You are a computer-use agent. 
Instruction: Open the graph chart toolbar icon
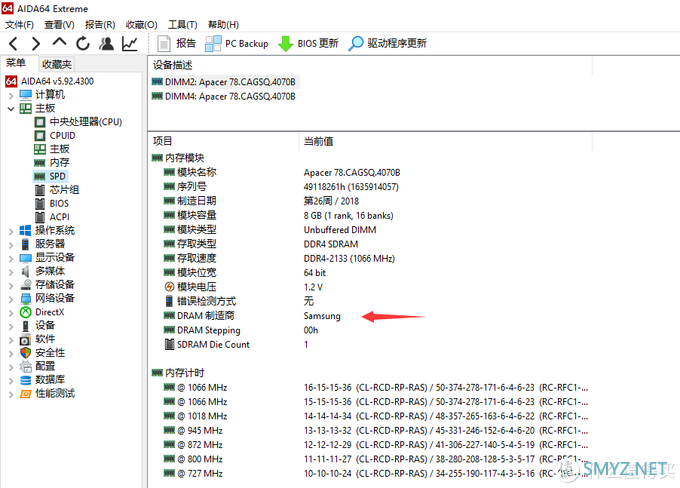pyautogui.click(x=130, y=43)
